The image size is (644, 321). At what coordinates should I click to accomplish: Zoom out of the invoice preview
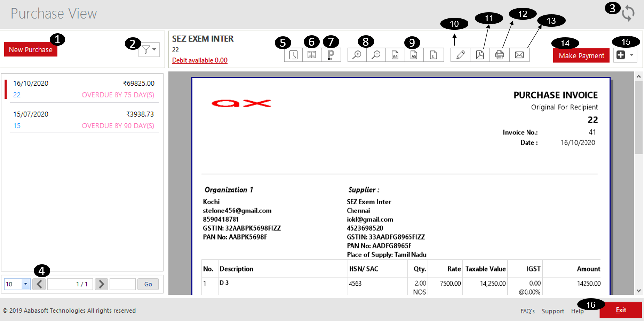(x=376, y=55)
